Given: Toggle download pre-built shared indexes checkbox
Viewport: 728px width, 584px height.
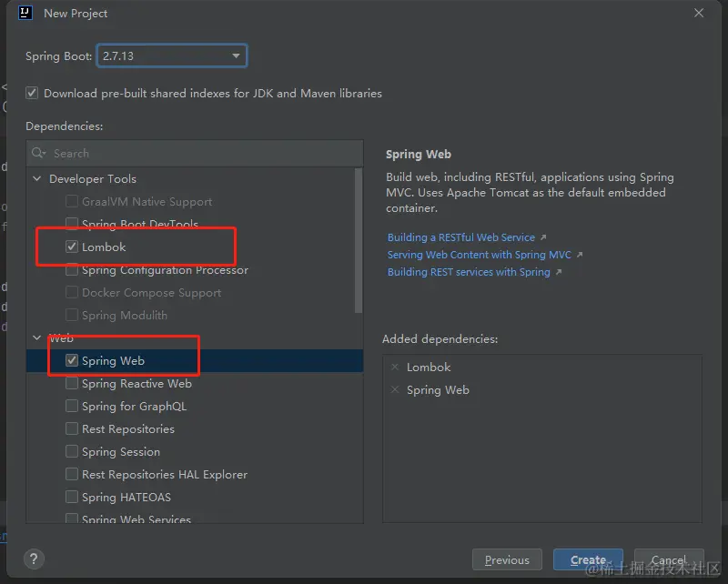Looking at the screenshot, I should click(32, 94).
